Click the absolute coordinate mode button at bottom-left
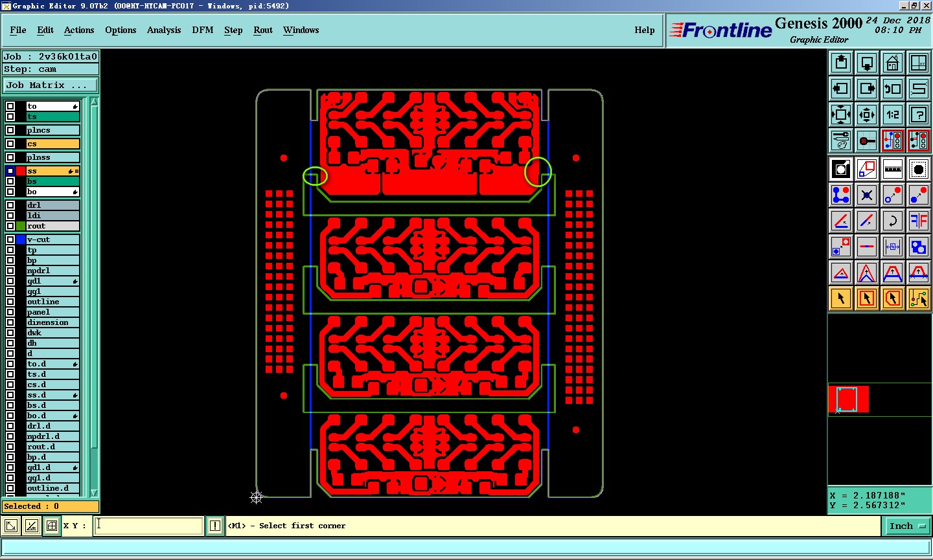The image size is (933, 560). (x=11, y=526)
